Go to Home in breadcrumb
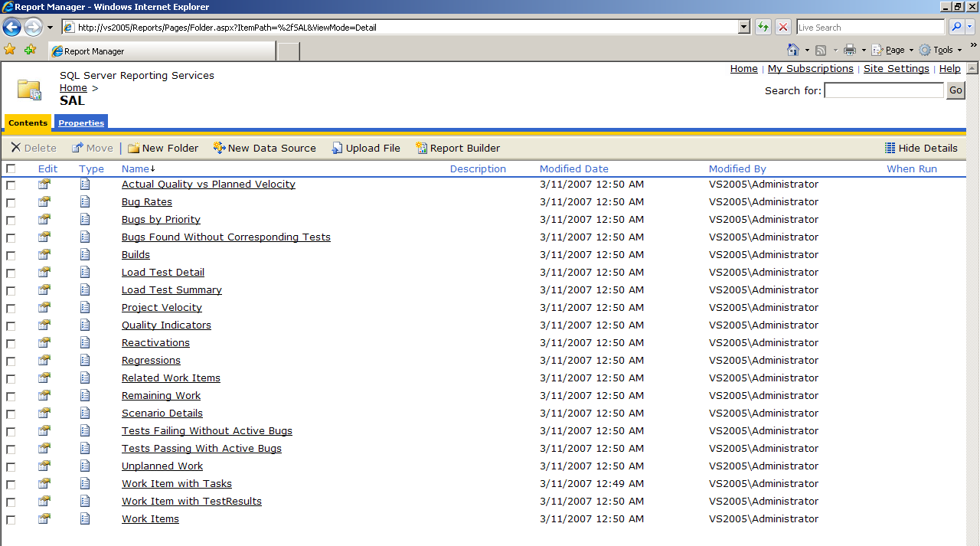Screen dimensions: 980x546 coord(73,87)
